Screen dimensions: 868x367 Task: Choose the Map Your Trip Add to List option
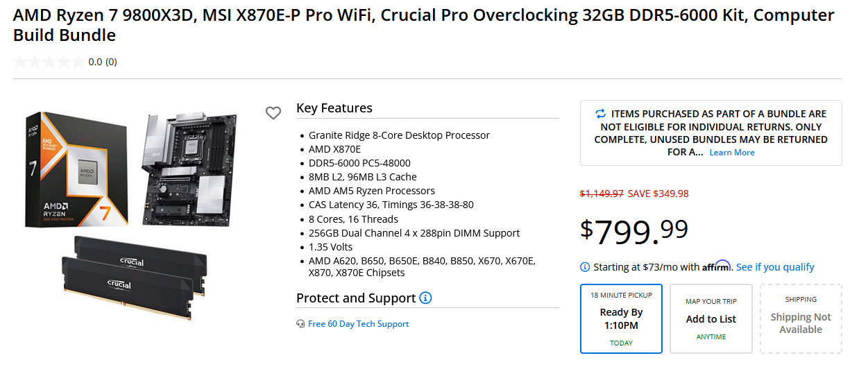point(710,318)
